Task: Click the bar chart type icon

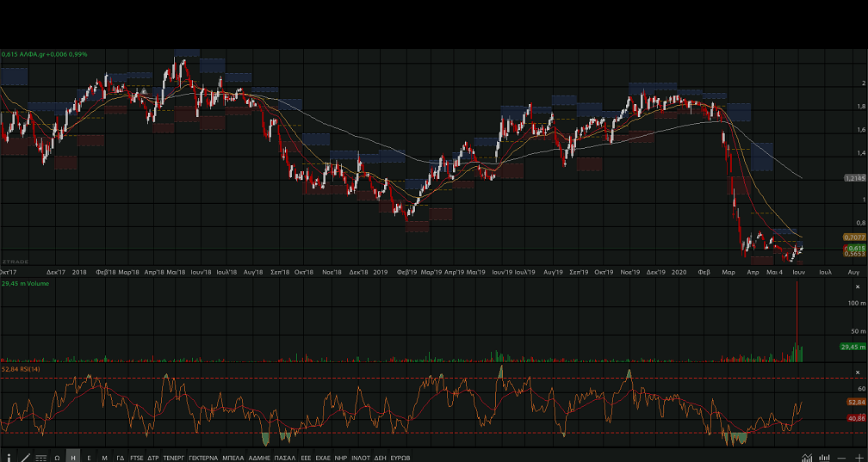Action: 825,457
